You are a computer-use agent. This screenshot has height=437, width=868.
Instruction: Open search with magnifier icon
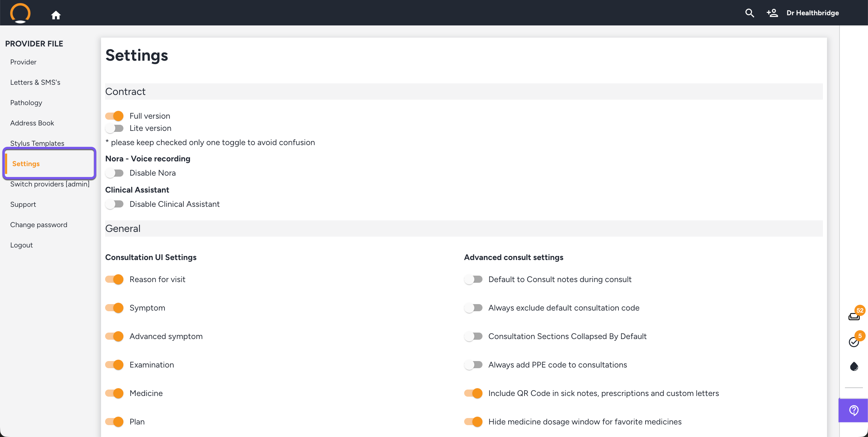[749, 13]
